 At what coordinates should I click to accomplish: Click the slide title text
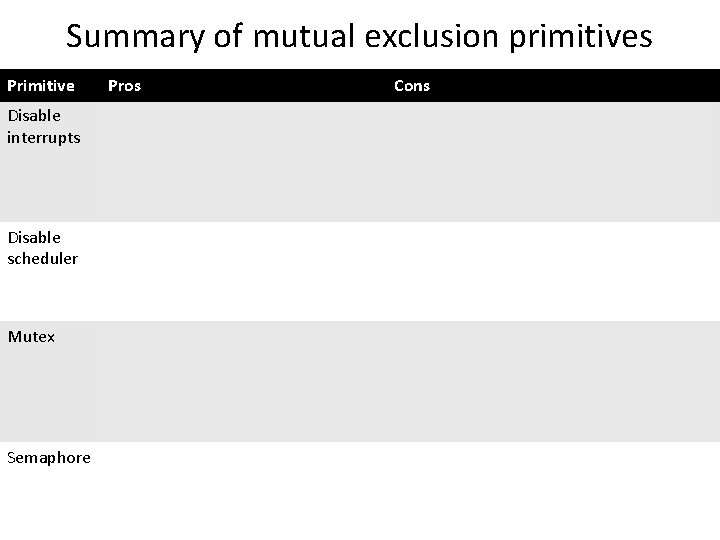tap(359, 37)
